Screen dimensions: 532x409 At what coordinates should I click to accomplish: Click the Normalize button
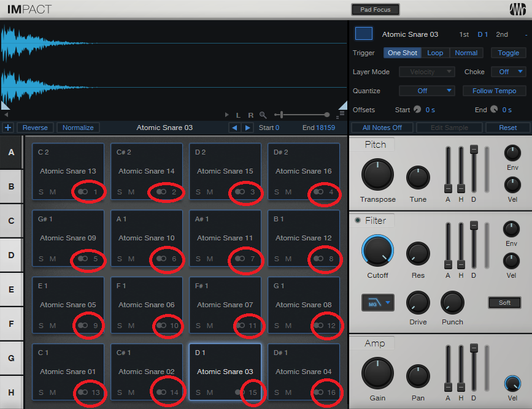(78, 128)
